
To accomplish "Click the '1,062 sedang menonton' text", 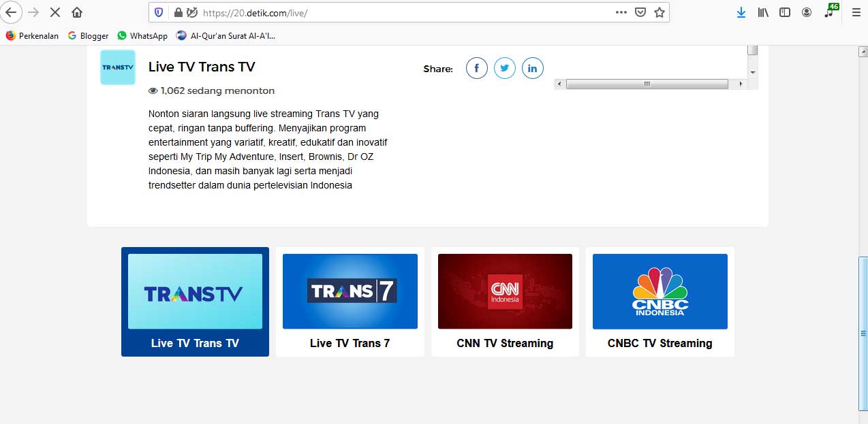I will (217, 91).
